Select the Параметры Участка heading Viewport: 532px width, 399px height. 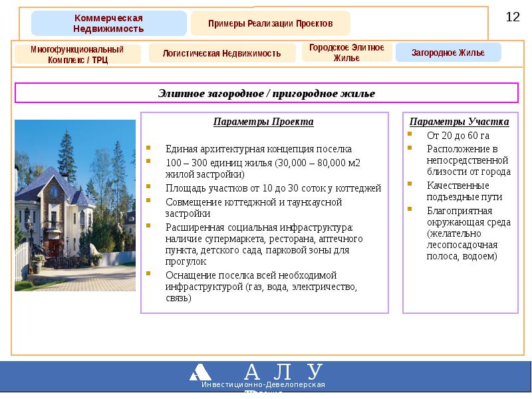(x=460, y=122)
